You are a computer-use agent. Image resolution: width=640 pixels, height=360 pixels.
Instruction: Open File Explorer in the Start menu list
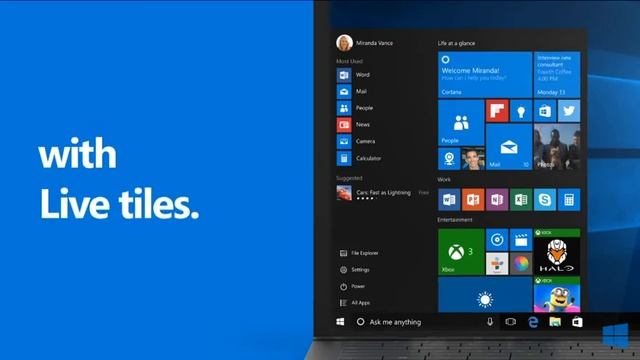359,253
